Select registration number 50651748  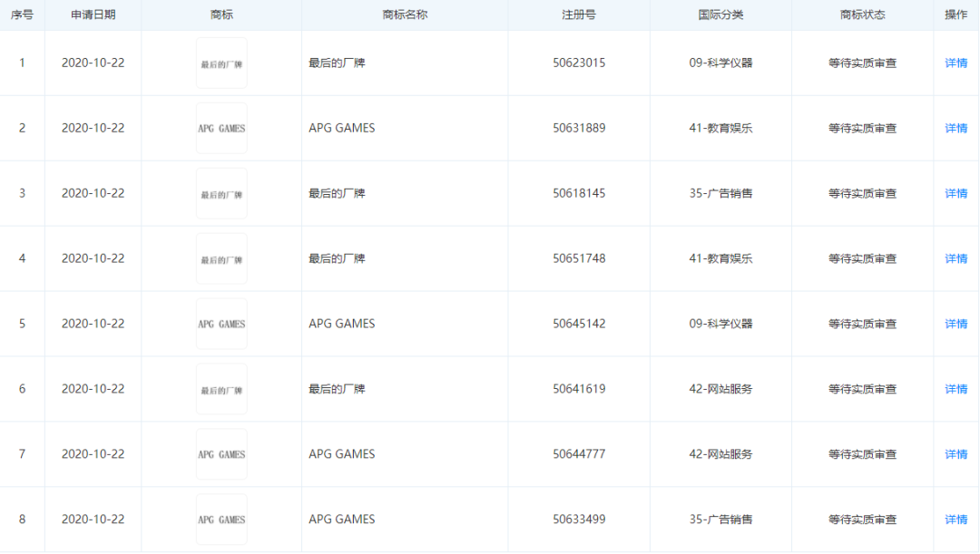coord(579,258)
